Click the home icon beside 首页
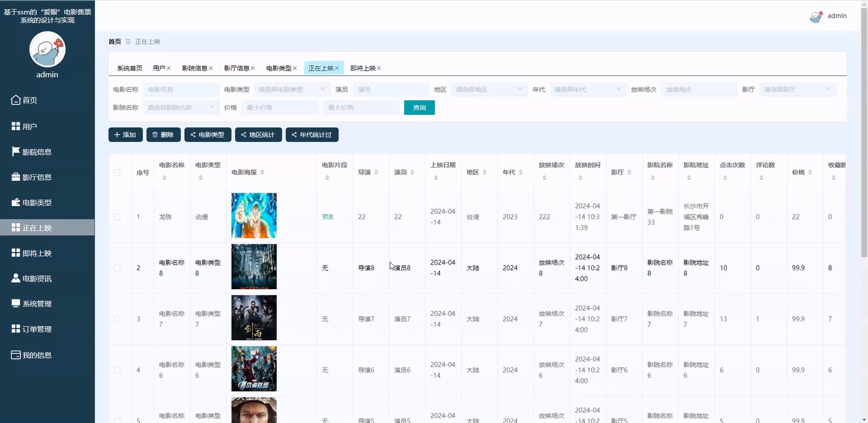 tap(15, 100)
